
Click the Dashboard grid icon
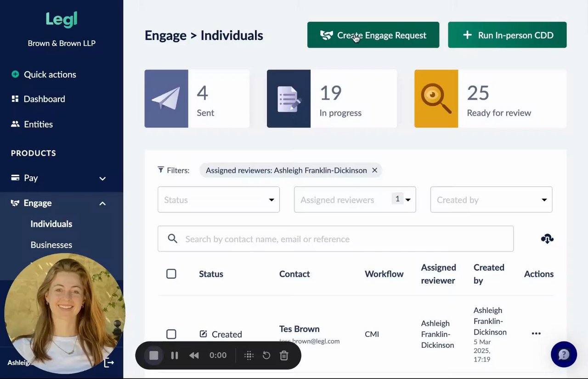coord(15,99)
